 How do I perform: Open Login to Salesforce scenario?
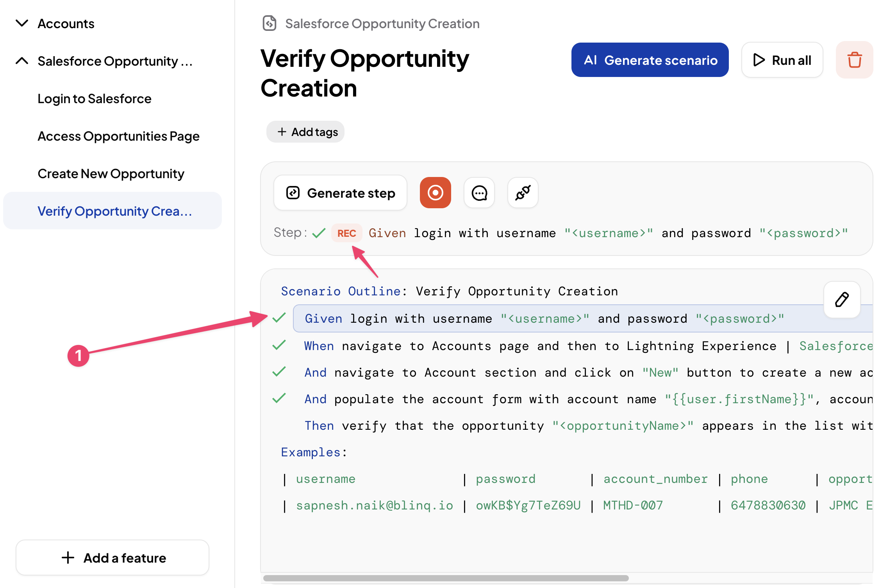point(95,98)
